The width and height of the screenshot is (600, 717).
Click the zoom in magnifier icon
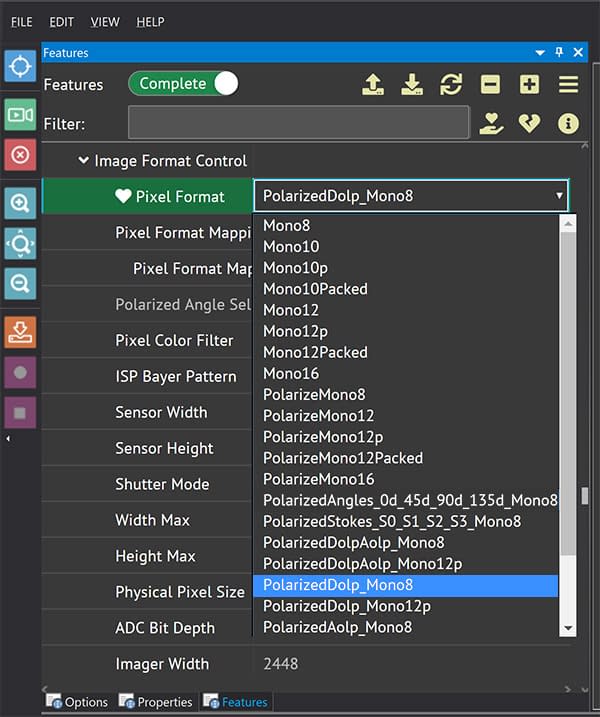[x=20, y=203]
